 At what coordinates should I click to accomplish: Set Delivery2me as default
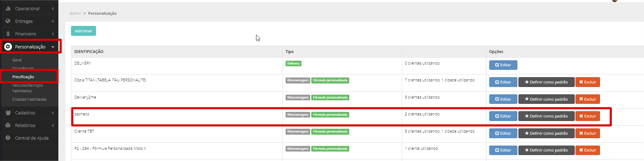[546, 99]
